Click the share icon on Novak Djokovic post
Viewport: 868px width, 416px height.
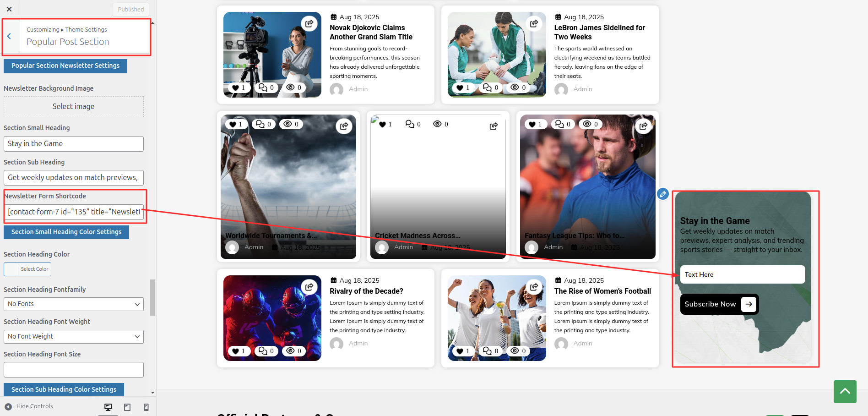(309, 23)
